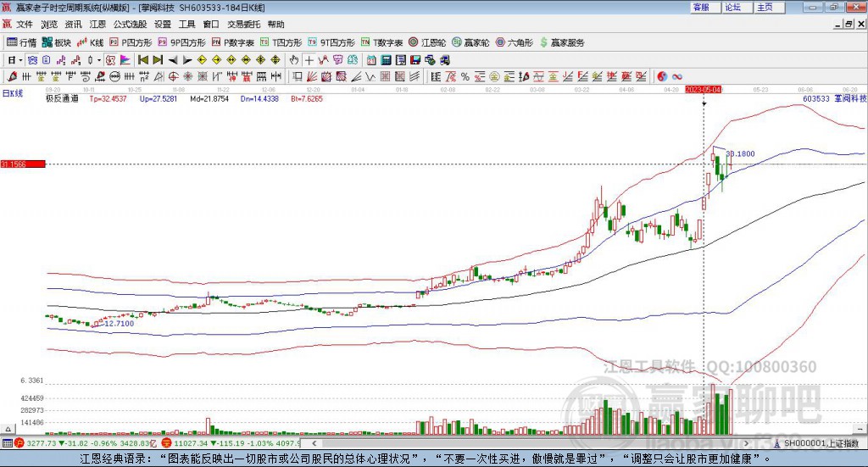Open the T四方形 tool

click(281, 42)
